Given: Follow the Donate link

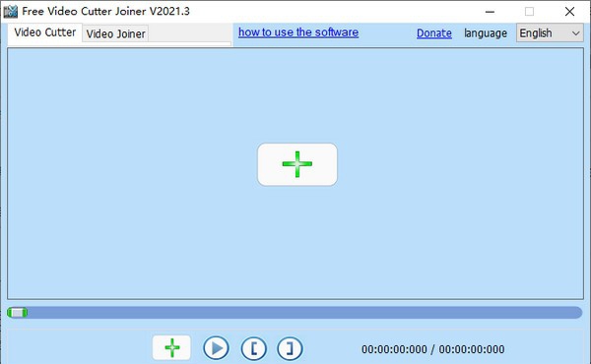Looking at the screenshot, I should point(433,33).
